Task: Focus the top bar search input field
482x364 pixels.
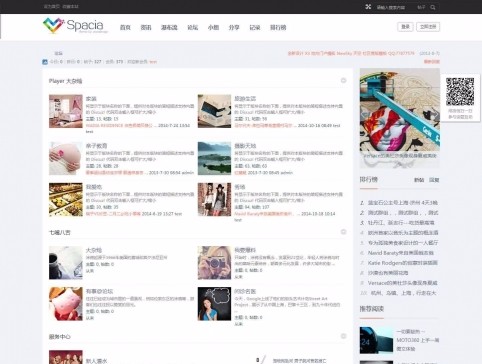Action: pyautogui.click(x=393, y=7)
